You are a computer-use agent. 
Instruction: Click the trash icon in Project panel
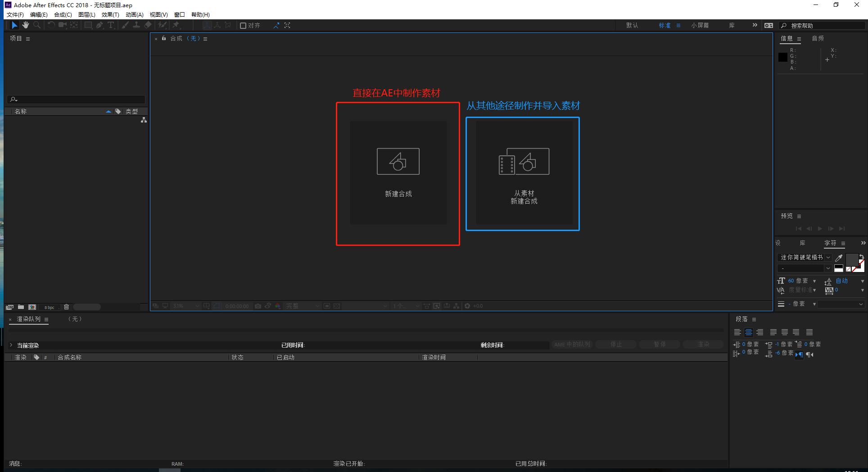click(66, 307)
